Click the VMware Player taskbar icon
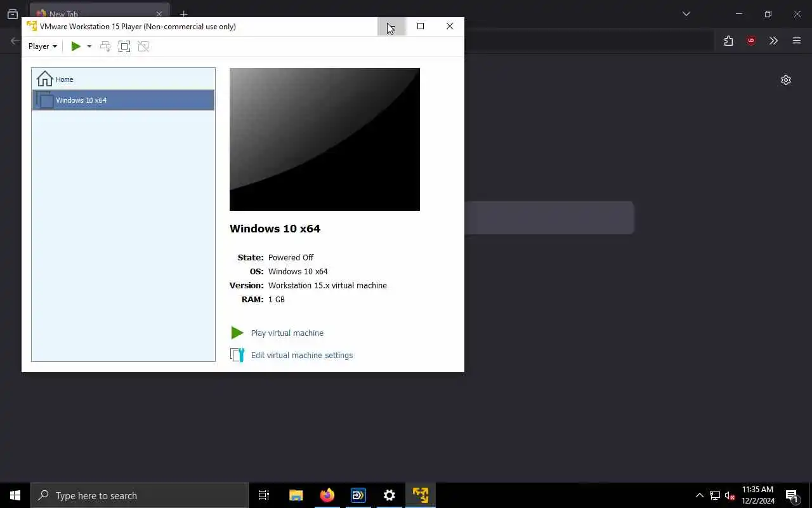The image size is (812, 508). click(x=421, y=495)
